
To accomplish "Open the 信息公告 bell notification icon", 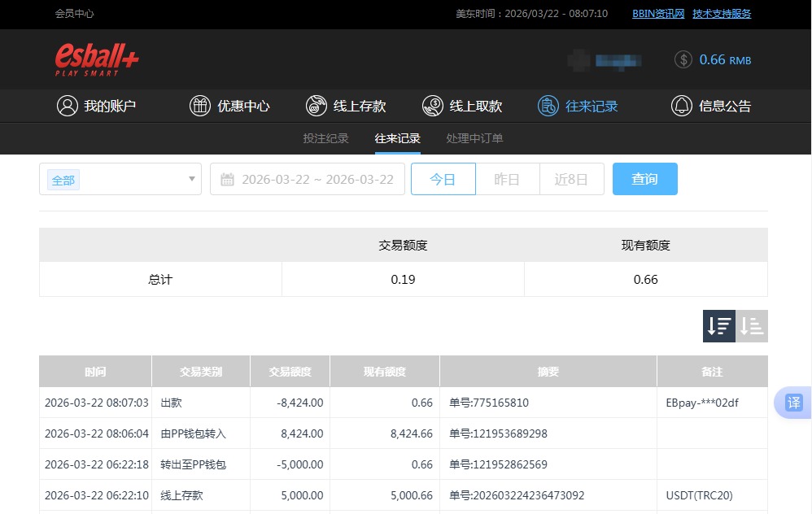I will coord(682,106).
